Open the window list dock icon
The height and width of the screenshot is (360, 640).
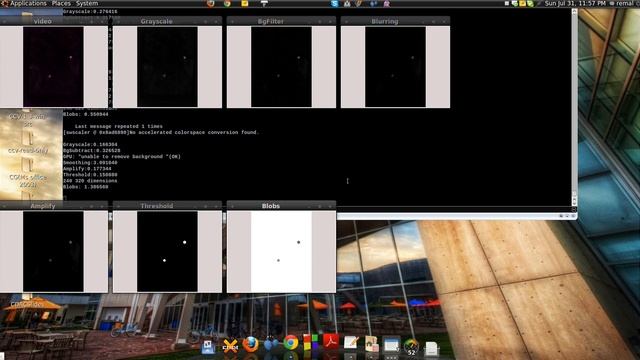tap(391, 345)
